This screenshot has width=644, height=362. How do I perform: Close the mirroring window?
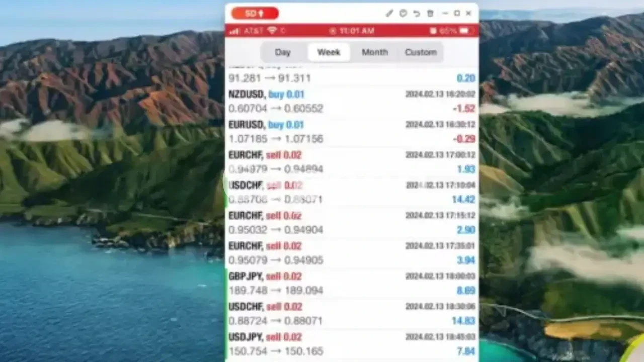click(x=469, y=14)
